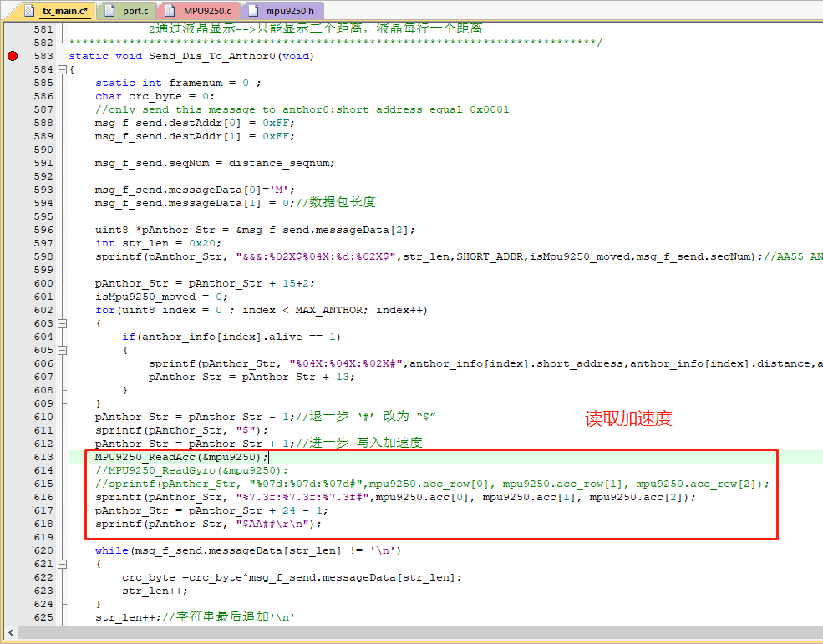
Task: Click the file icon on mpu9250.h tab
Action: click(253, 11)
